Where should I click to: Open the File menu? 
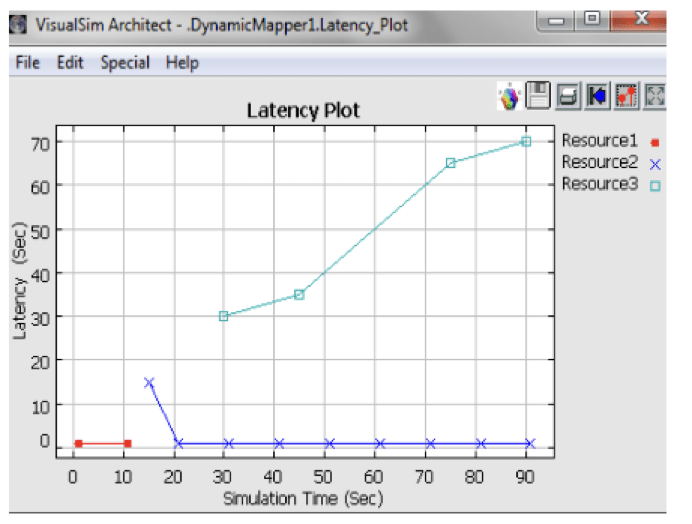tap(27, 62)
